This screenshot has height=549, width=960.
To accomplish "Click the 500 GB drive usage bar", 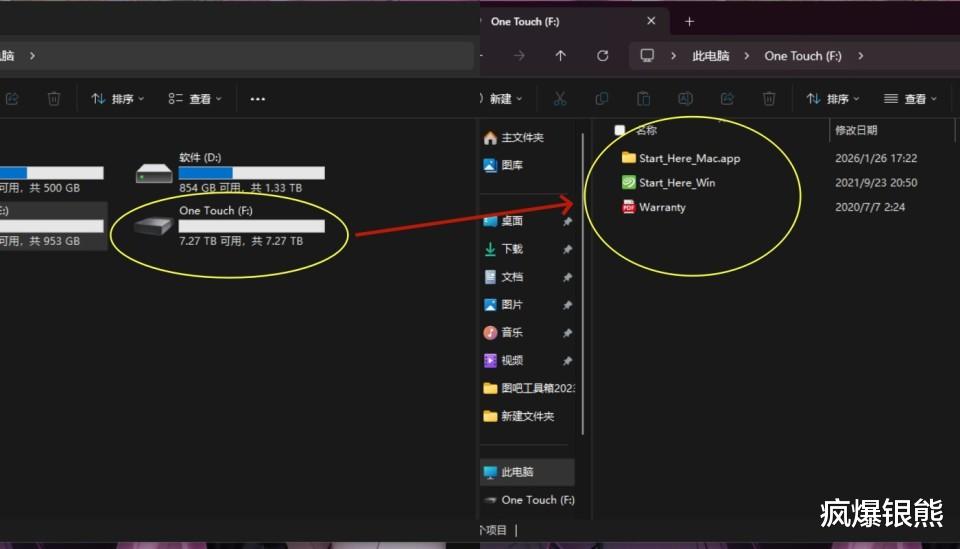I will [x=51, y=173].
